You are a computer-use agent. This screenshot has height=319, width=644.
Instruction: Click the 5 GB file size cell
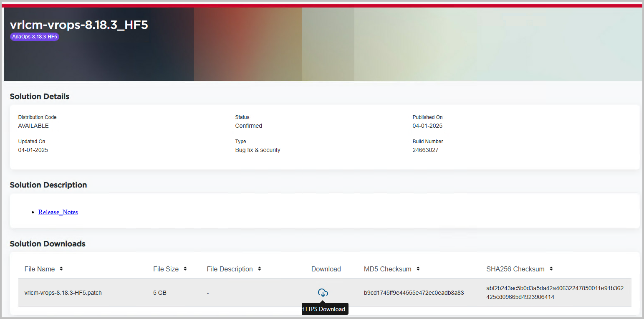160,293
